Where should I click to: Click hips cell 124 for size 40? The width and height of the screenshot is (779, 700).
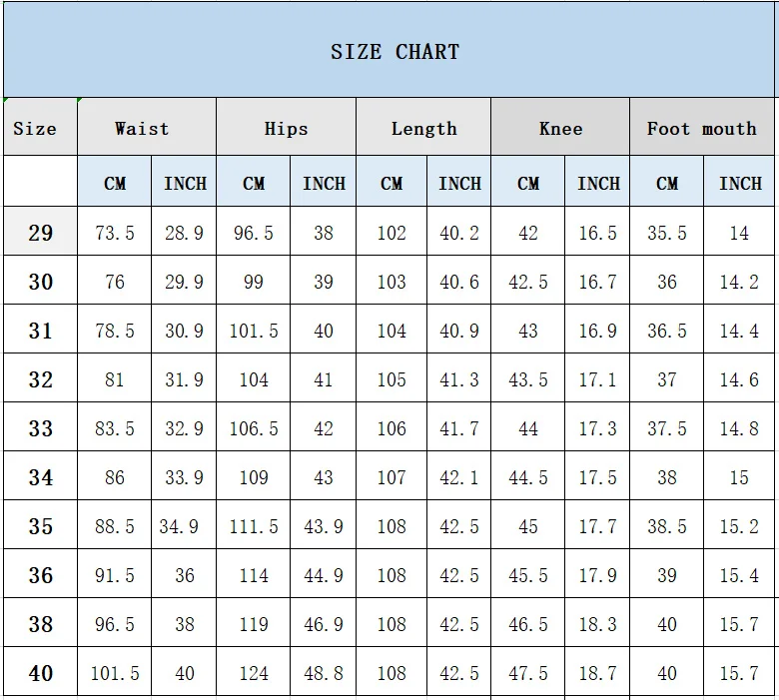[254, 673]
